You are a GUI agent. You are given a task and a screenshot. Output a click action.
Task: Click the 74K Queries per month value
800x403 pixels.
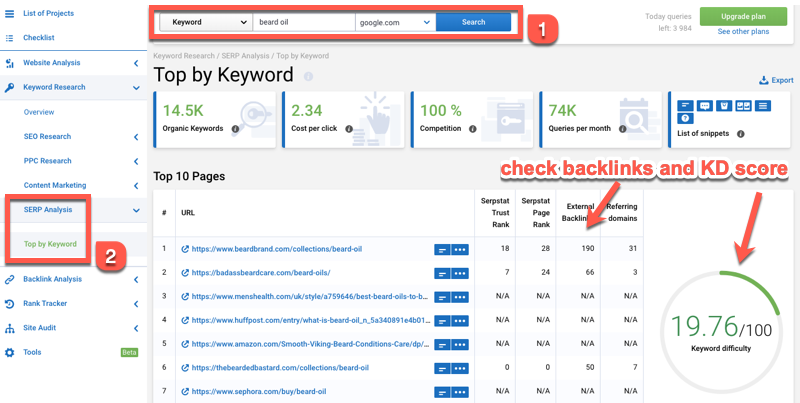coord(562,110)
